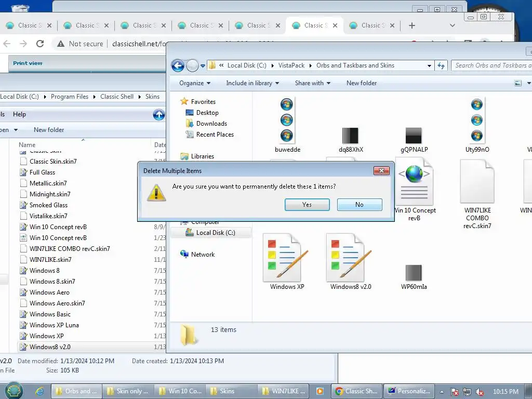
Task: Select Vistalike.skin7 in the Skins list
Action: (x=48, y=216)
